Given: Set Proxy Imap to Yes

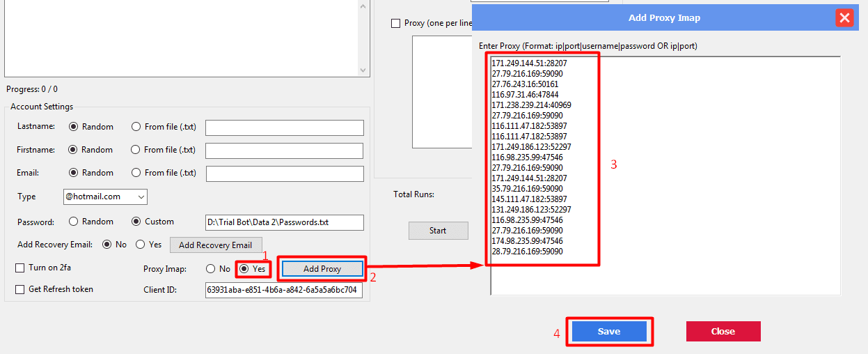Looking at the screenshot, I should click(252, 269).
